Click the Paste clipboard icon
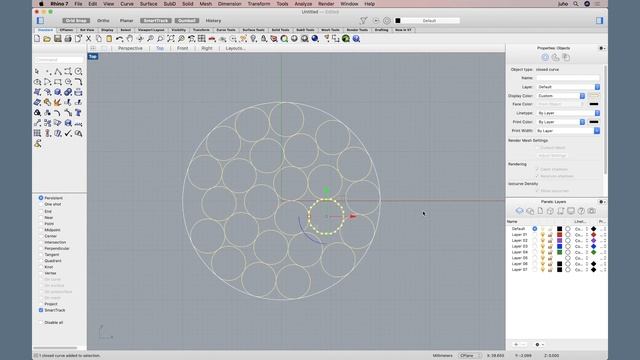This screenshot has height=360, width=640. (x=109, y=39)
